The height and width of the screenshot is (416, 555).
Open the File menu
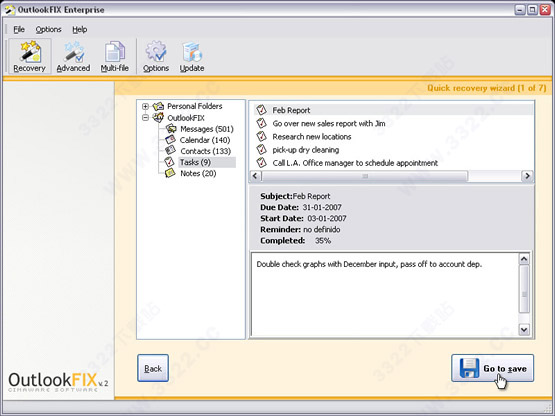tap(19, 29)
